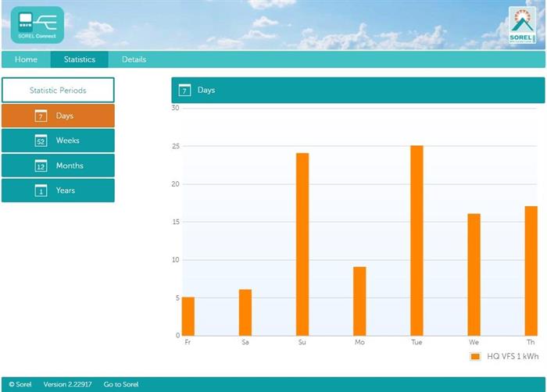The image size is (547, 392).
Task: Toggle the HQ VFS 1 kWh legend label
Action: (x=513, y=357)
